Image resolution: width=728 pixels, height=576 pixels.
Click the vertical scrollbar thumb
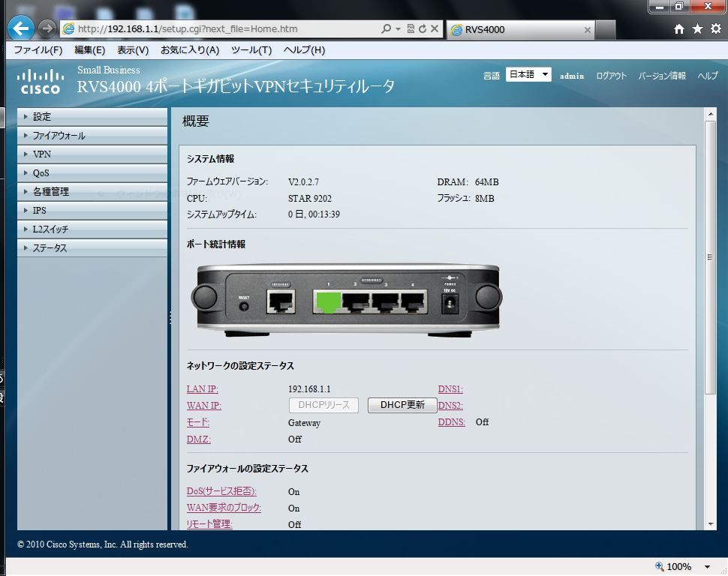pos(710,257)
